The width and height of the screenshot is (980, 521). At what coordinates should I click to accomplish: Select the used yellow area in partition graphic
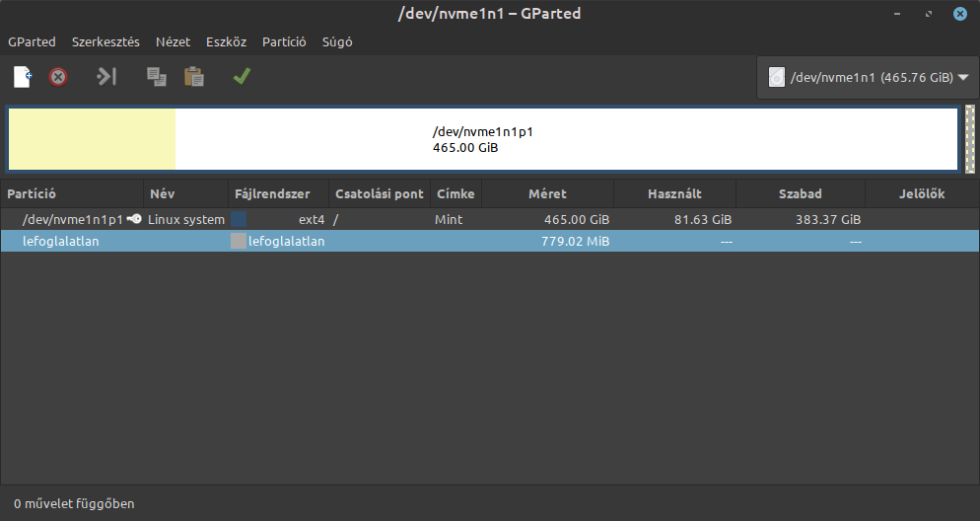coord(92,139)
